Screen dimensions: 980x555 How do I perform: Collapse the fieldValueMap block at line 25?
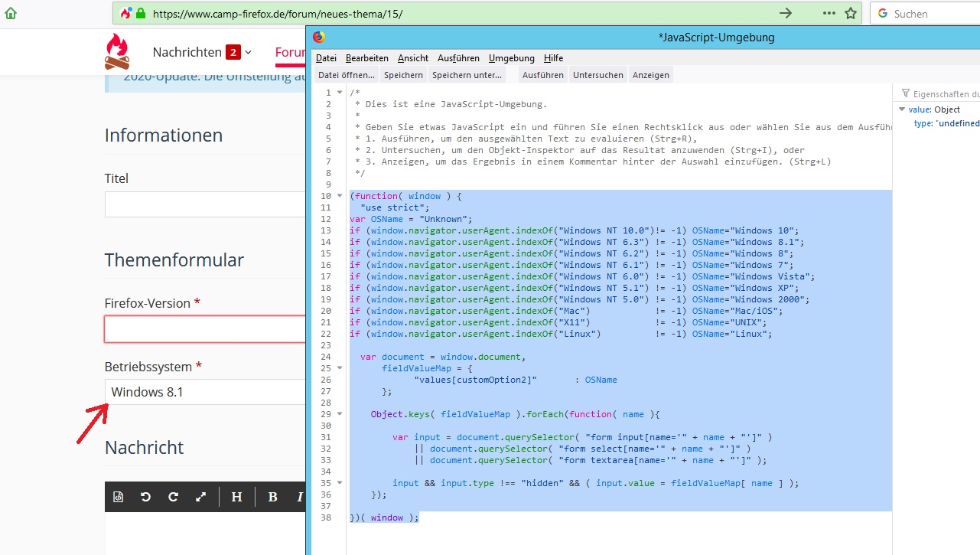[x=340, y=368]
